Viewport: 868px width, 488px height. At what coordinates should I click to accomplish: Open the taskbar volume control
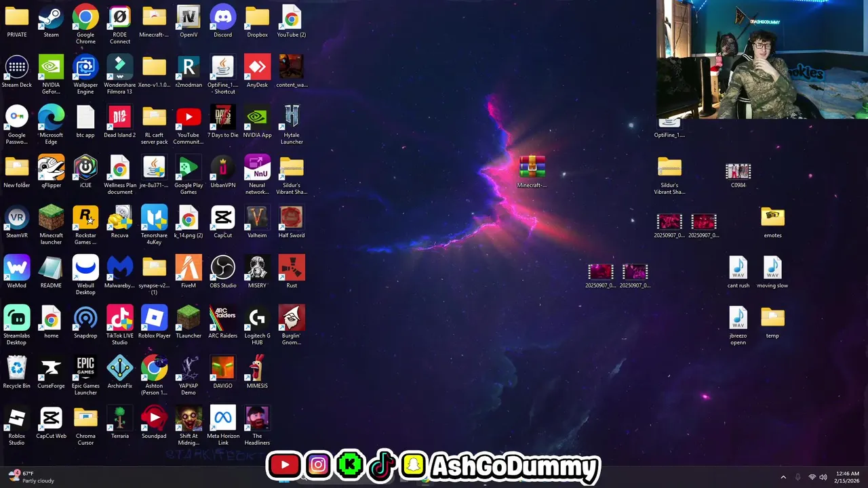(x=823, y=477)
